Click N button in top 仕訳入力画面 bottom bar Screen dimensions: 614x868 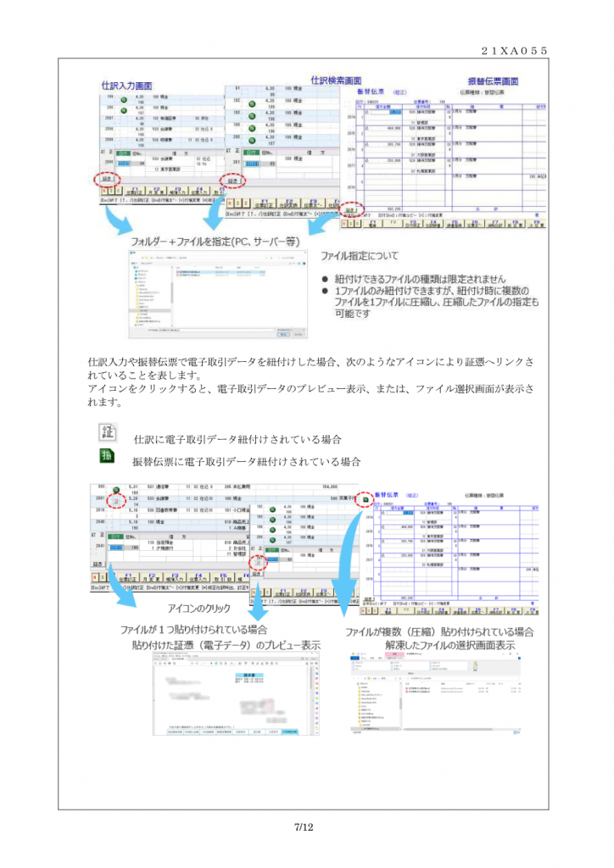point(104,190)
